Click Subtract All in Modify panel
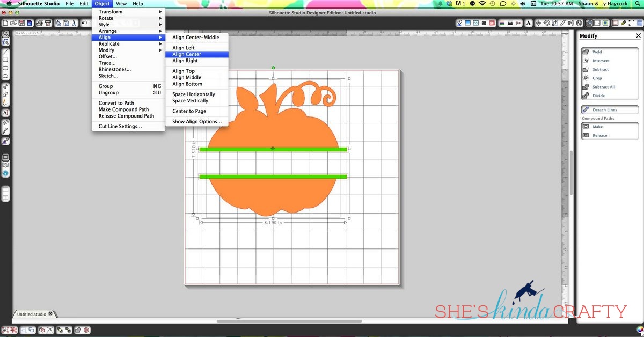 pyautogui.click(x=610, y=87)
